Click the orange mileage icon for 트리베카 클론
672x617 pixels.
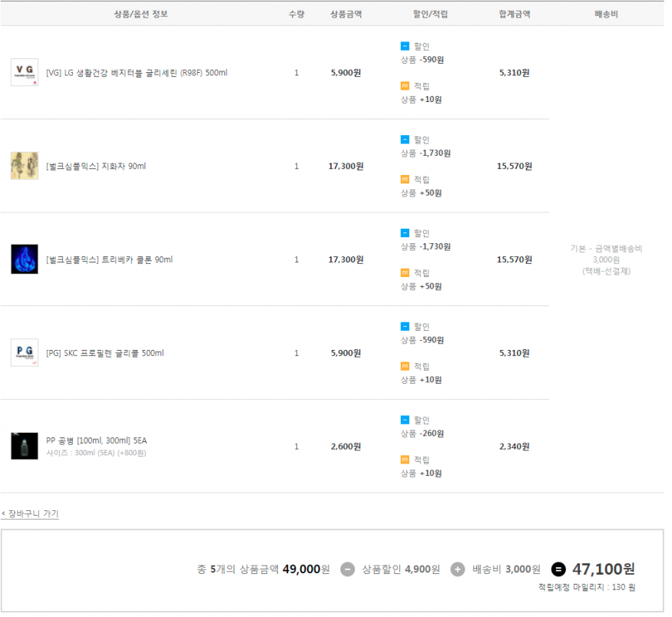405,272
